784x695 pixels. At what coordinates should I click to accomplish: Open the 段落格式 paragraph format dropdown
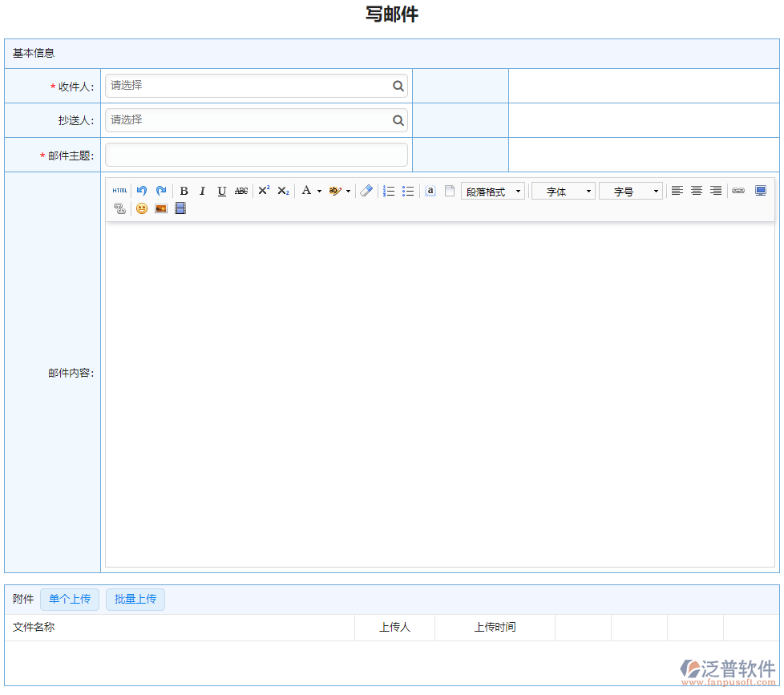click(x=492, y=191)
